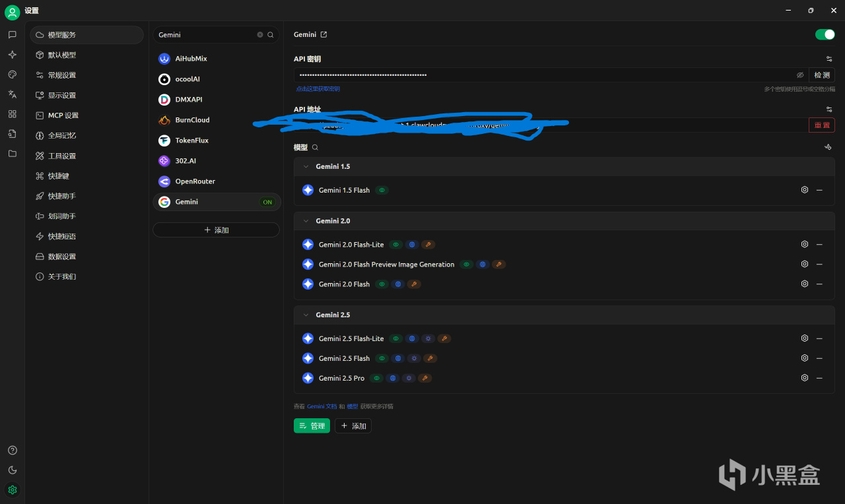Disable the Gemini provider switch
Viewport: 845px width, 504px height.
tap(825, 34)
